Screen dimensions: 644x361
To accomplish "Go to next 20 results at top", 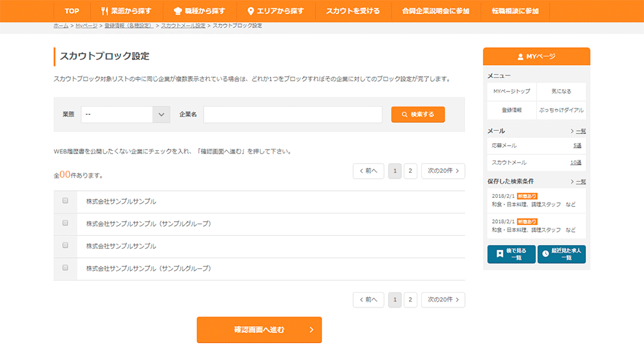I will point(442,171).
